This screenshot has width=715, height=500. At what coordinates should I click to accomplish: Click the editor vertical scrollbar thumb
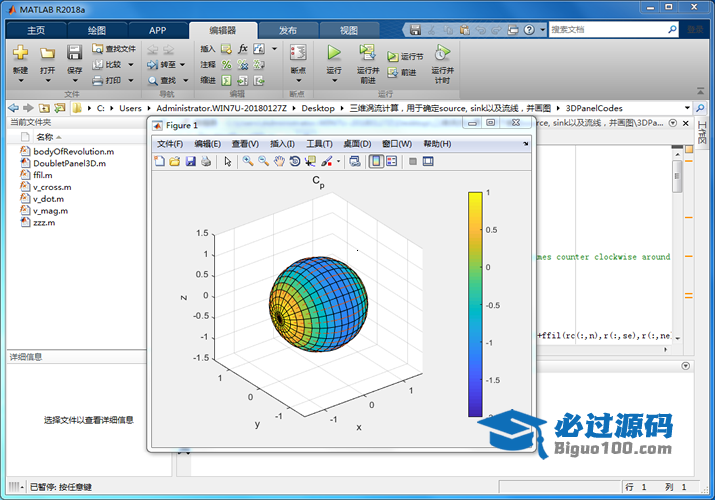[x=677, y=175]
